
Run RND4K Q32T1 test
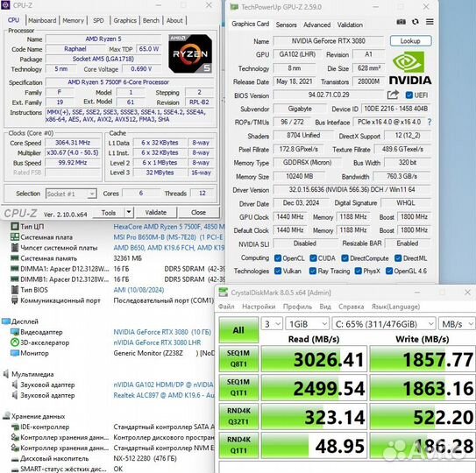click(238, 416)
